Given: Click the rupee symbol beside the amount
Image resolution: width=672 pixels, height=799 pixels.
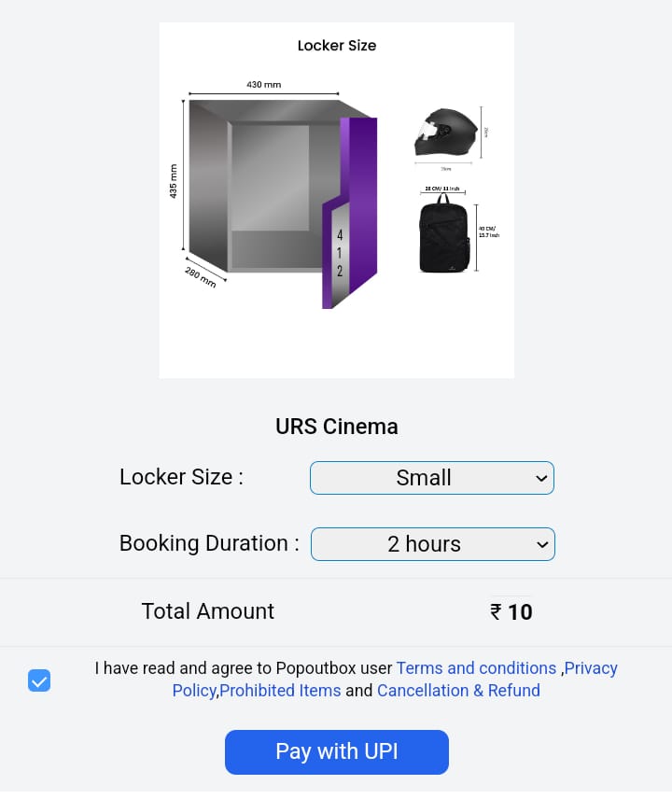Looking at the screenshot, I should tap(496, 612).
